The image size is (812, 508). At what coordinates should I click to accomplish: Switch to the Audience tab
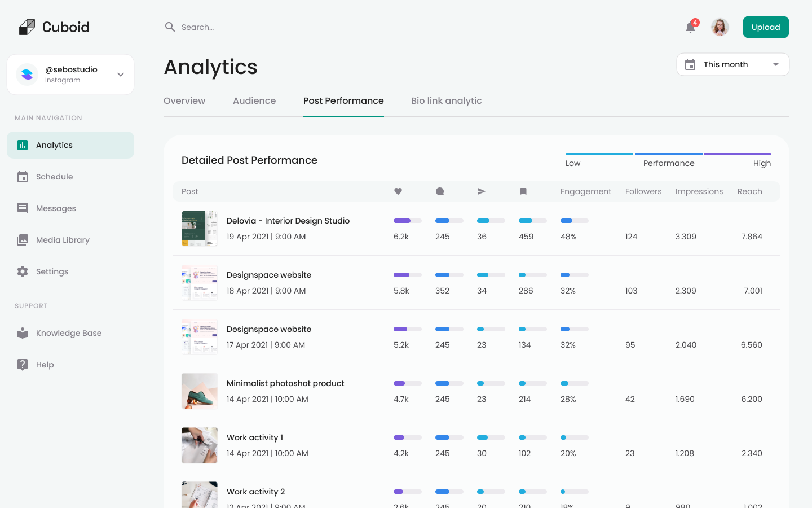coord(254,100)
